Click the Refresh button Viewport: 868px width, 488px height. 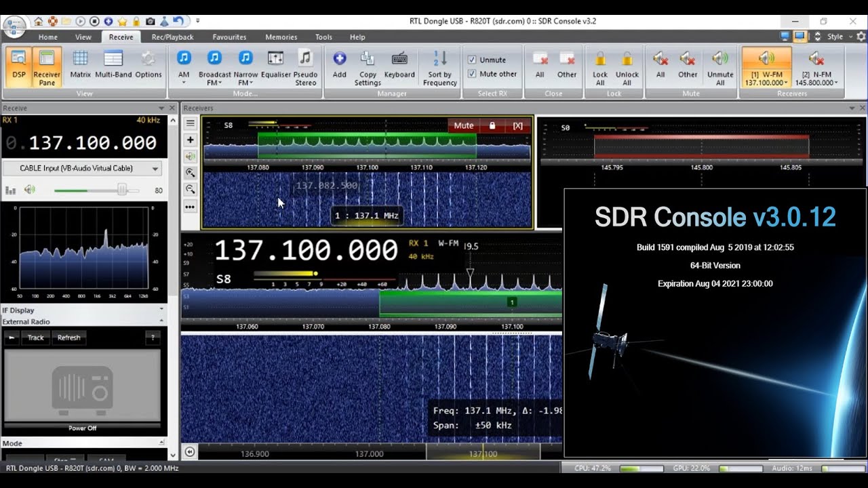point(68,338)
